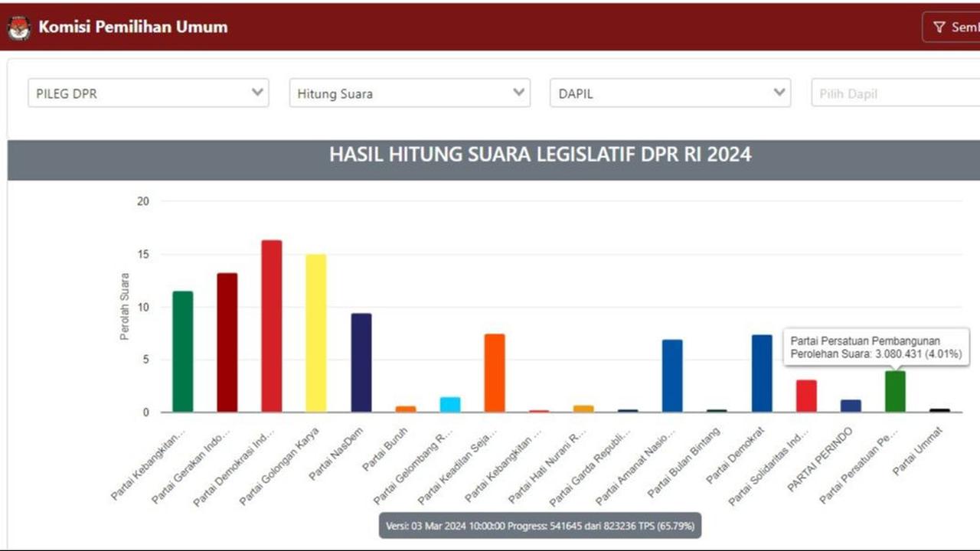Click the PARTAI PERINDO axis label
Viewport: 980px width, 551px height.
(x=821, y=459)
